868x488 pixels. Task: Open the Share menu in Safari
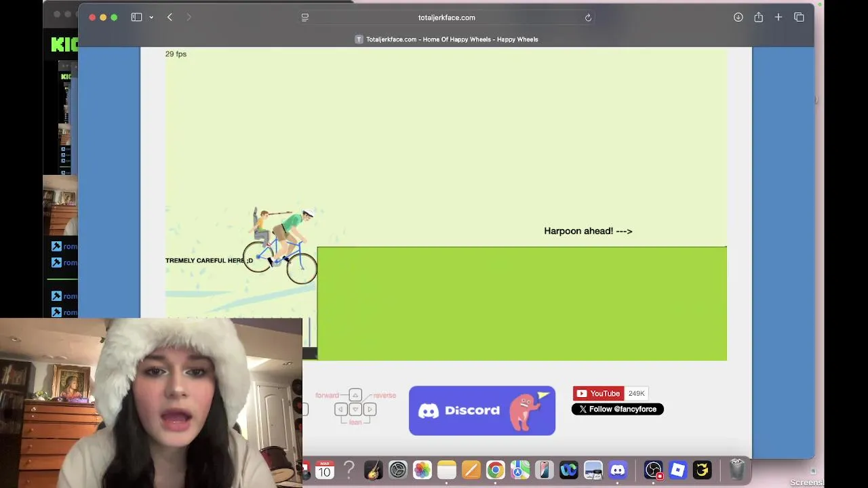758,17
